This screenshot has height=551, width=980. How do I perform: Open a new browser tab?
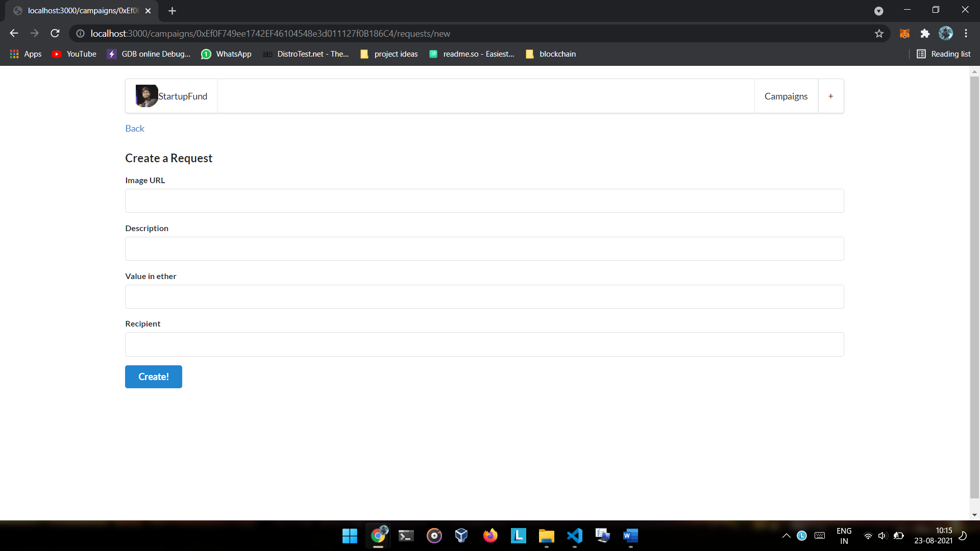[x=172, y=11]
